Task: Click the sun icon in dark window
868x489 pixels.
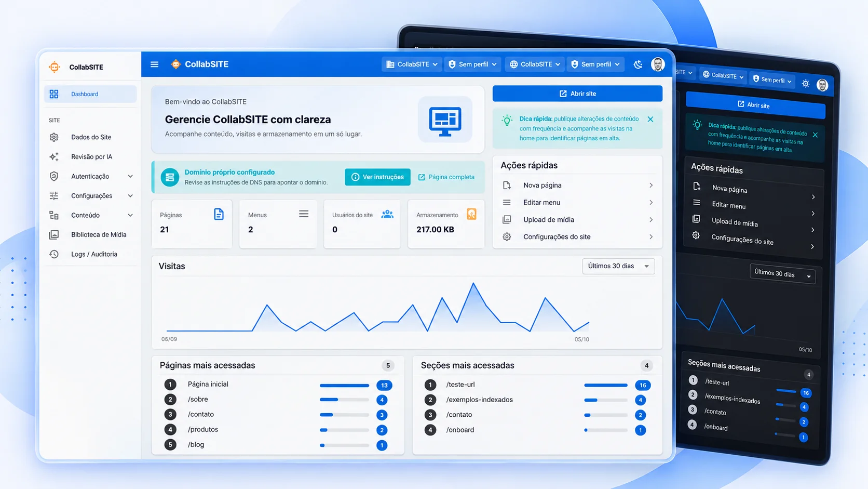Action: click(x=806, y=83)
